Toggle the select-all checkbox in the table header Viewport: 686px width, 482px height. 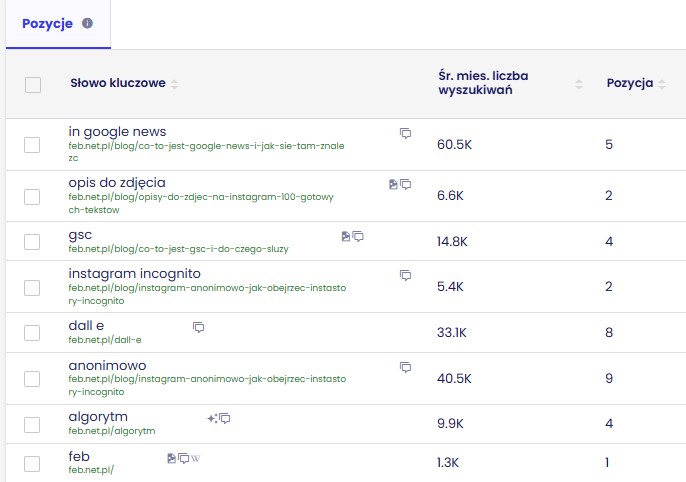[33, 85]
